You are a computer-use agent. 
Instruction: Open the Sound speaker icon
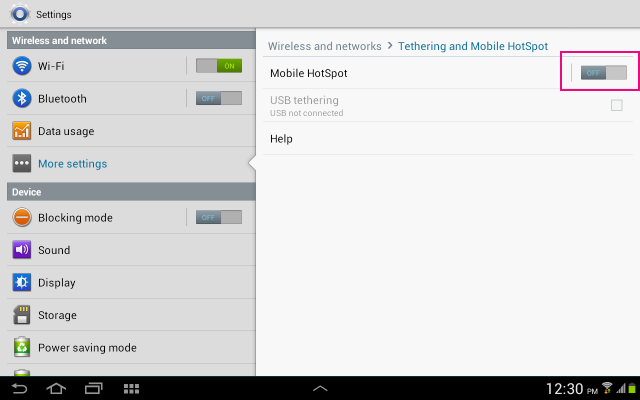(22, 250)
